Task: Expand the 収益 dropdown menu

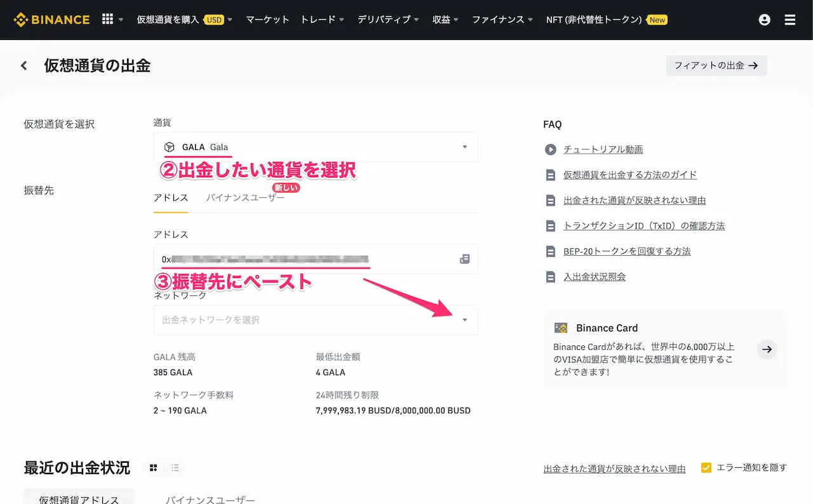Action: (446, 20)
